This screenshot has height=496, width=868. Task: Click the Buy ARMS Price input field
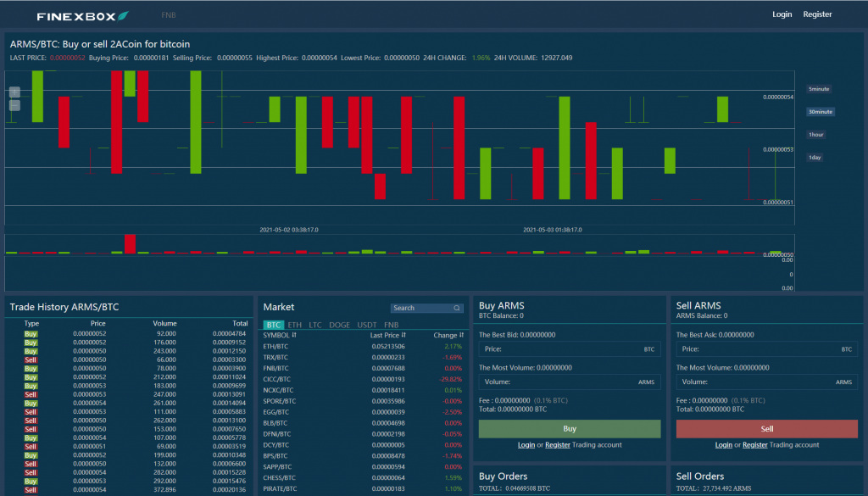coord(570,349)
